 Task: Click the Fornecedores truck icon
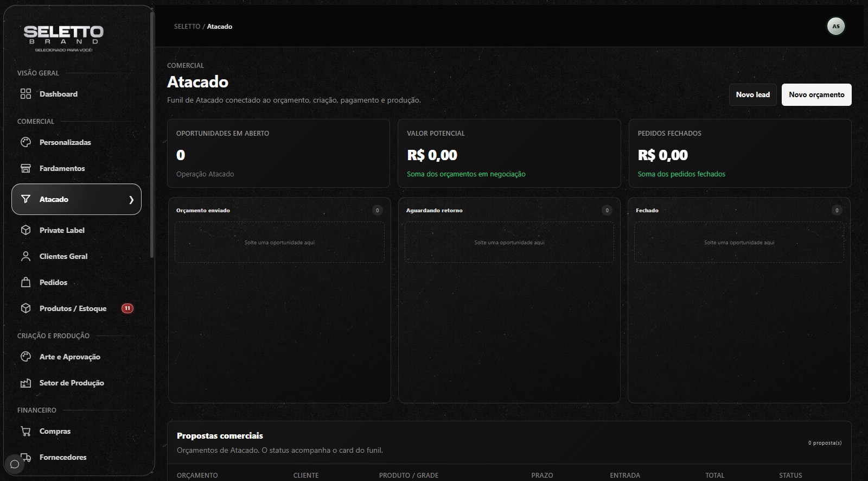(x=25, y=457)
